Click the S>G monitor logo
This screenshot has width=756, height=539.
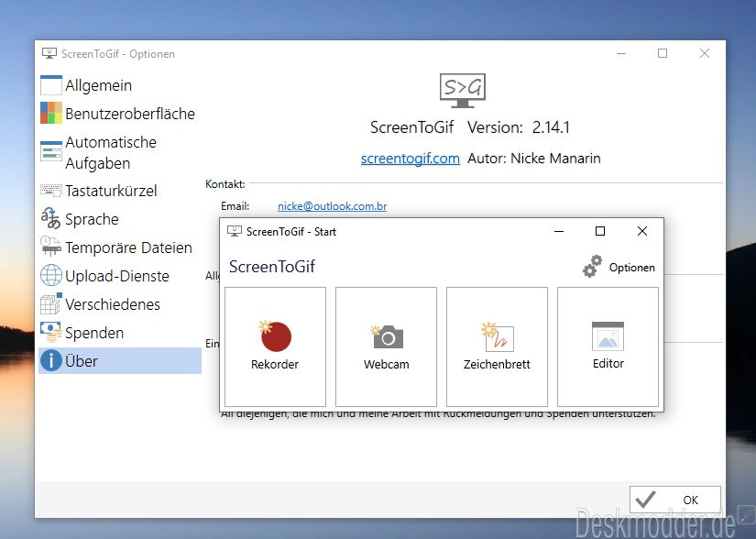pyautogui.click(x=463, y=91)
